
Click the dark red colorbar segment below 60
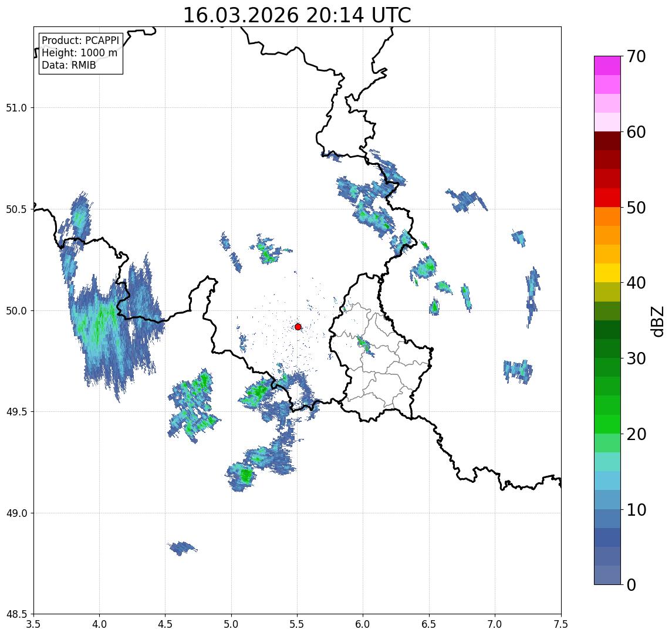tap(607, 141)
